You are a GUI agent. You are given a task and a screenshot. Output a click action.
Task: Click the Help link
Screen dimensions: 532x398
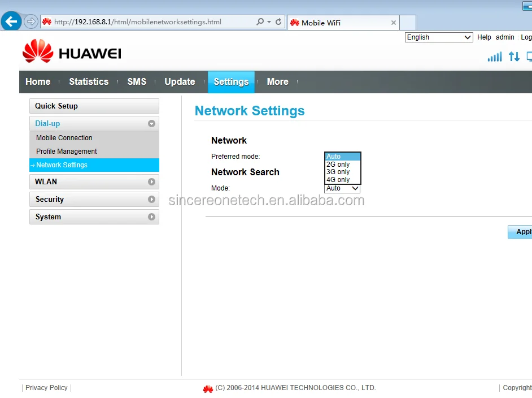[x=484, y=37]
